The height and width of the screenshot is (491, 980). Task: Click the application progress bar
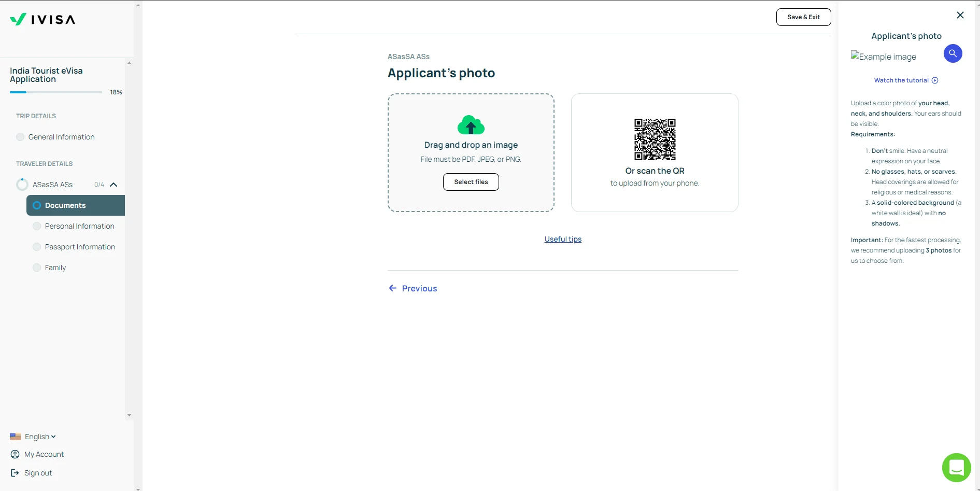click(x=56, y=92)
